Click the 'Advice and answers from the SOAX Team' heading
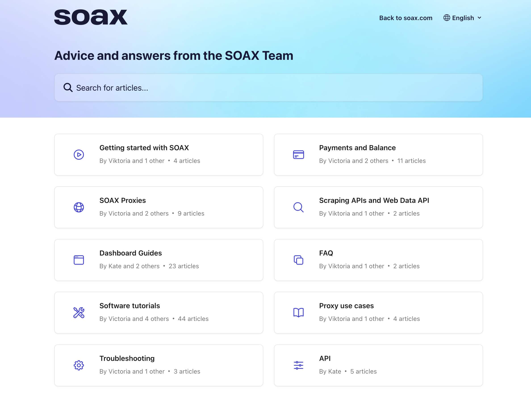531x420 pixels. [174, 55]
